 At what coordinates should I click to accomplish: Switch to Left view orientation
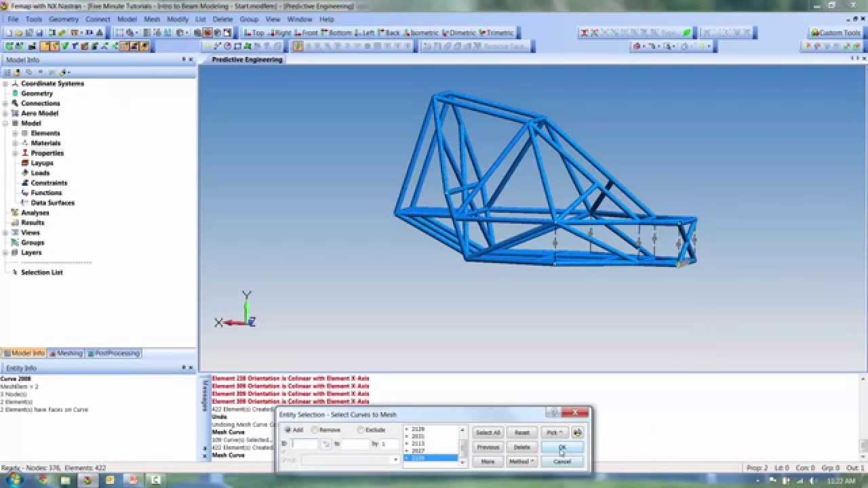pyautogui.click(x=365, y=33)
